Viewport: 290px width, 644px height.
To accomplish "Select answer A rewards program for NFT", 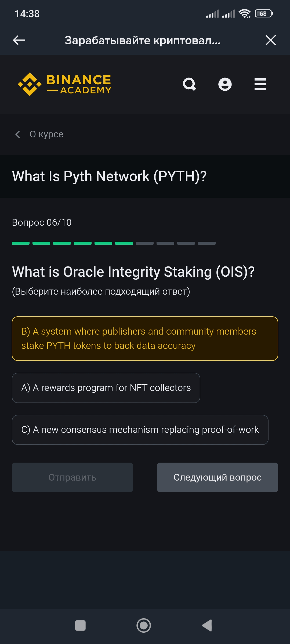I will [x=106, y=388].
